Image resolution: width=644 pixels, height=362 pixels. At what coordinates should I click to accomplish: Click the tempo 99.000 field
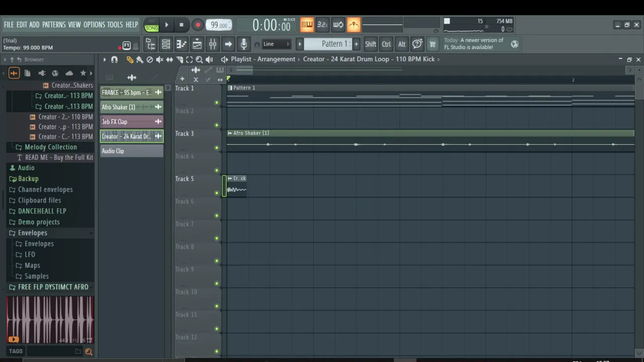point(219,25)
